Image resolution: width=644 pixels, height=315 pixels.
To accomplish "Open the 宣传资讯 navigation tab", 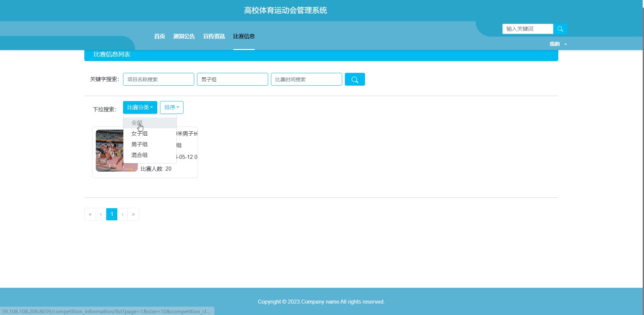I will tap(214, 36).
